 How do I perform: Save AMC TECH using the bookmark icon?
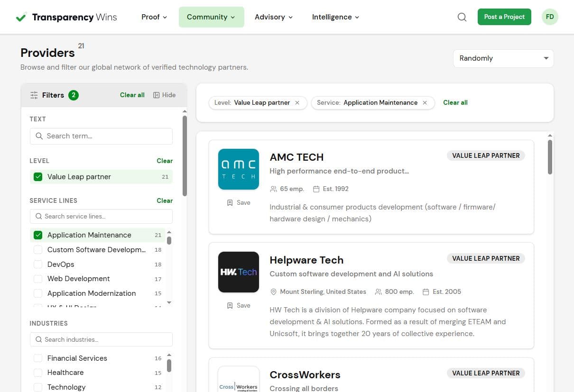[231, 202]
